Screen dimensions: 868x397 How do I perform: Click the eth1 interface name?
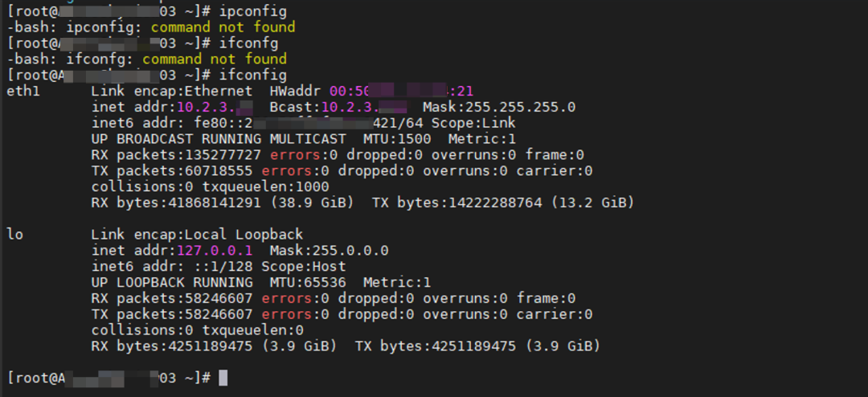pos(23,91)
